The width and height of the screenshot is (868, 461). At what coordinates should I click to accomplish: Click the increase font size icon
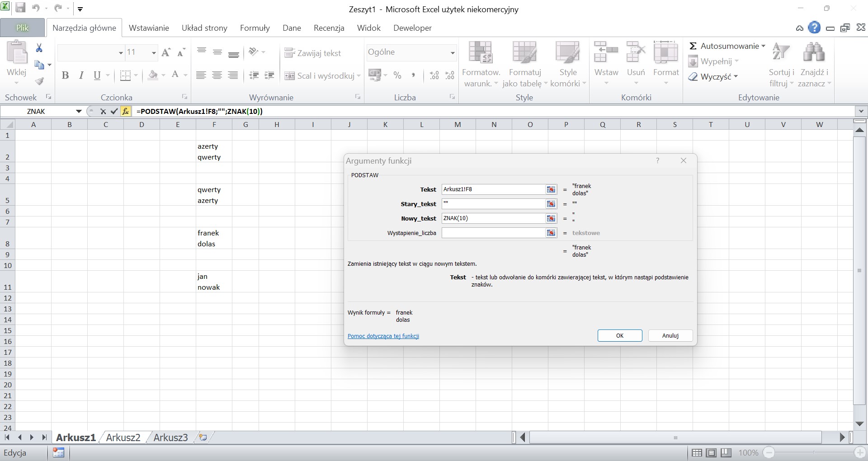pyautogui.click(x=166, y=52)
